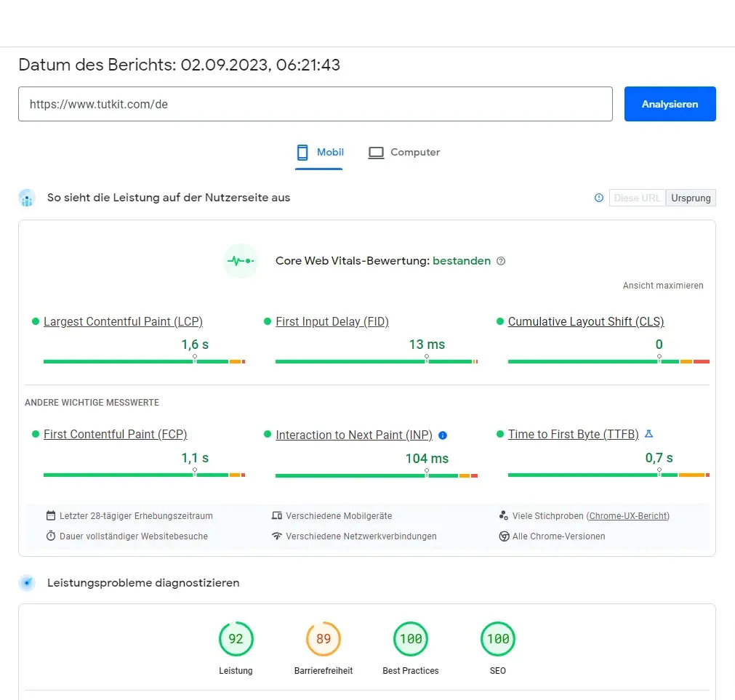
Task: Select the Diese URL toggle option
Action: click(x=637, y=198)
